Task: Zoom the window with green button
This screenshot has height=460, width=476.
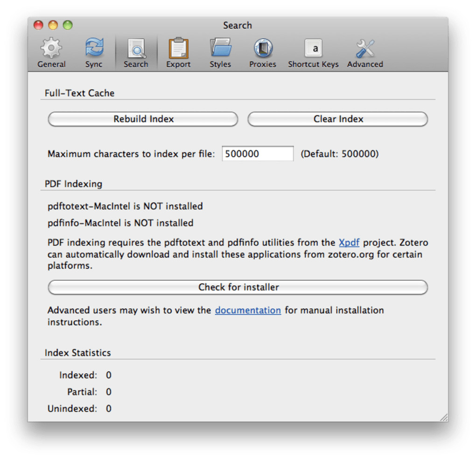Action: tap(68, 25)
